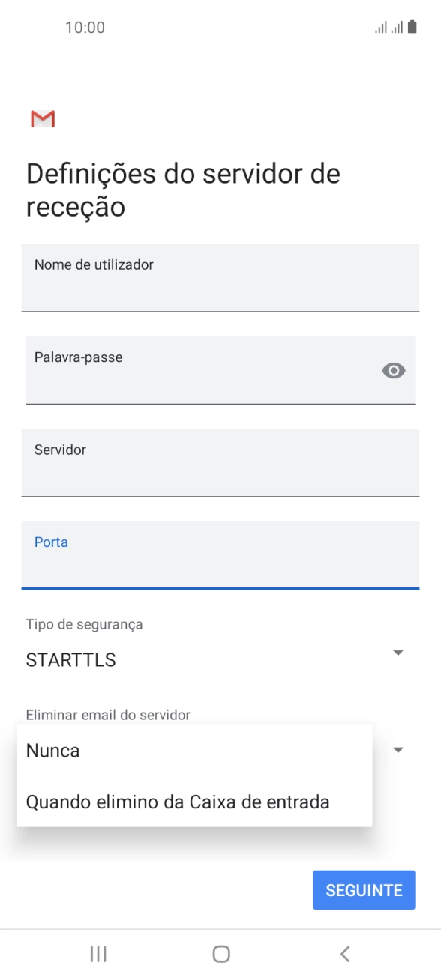This screenshot has height=980, width=441.
Task: Toggle password visibility with the eye icon
Action: pos(394,370)
